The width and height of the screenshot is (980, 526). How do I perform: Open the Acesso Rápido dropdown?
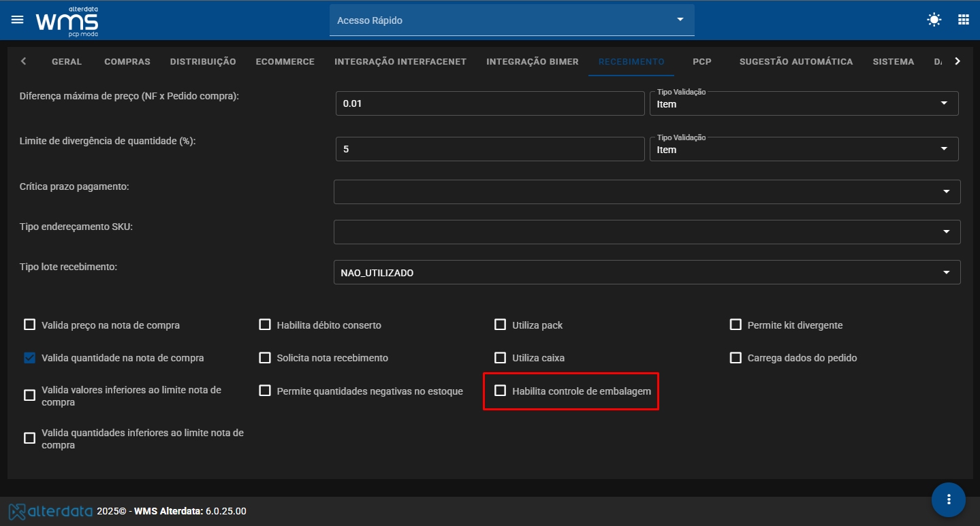pyautogui.click(x=512, y=20)
